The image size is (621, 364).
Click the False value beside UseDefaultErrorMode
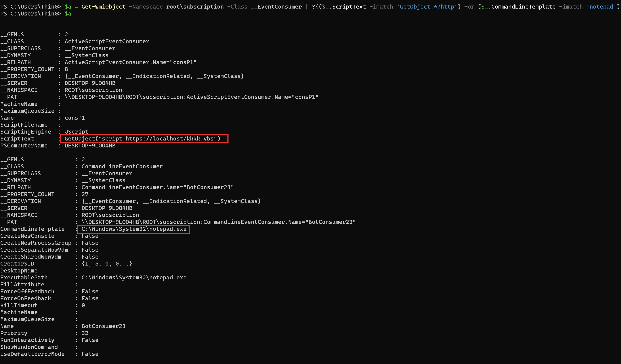click(90, 354)
